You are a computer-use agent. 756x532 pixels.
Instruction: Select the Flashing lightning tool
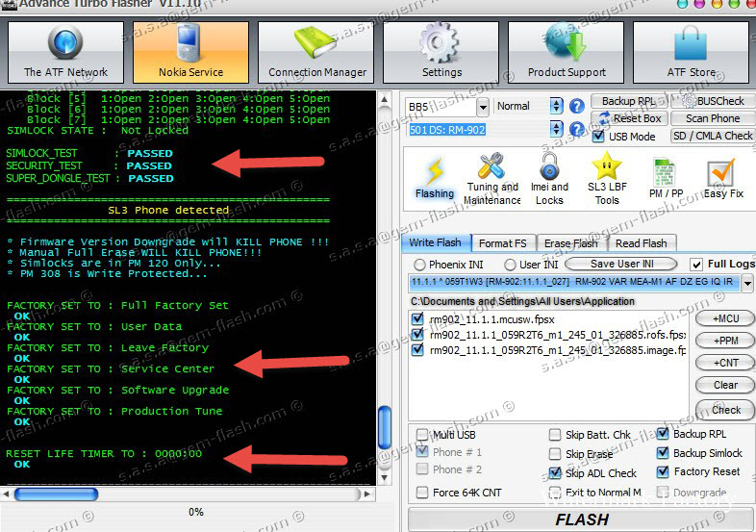click(x=435, y=178)
